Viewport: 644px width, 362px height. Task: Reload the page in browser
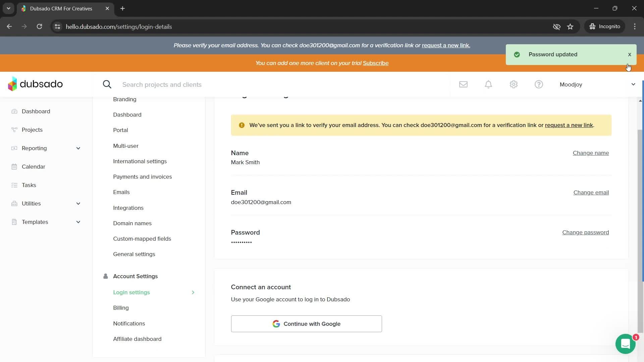pyautogui.click(x=39, y=26)
